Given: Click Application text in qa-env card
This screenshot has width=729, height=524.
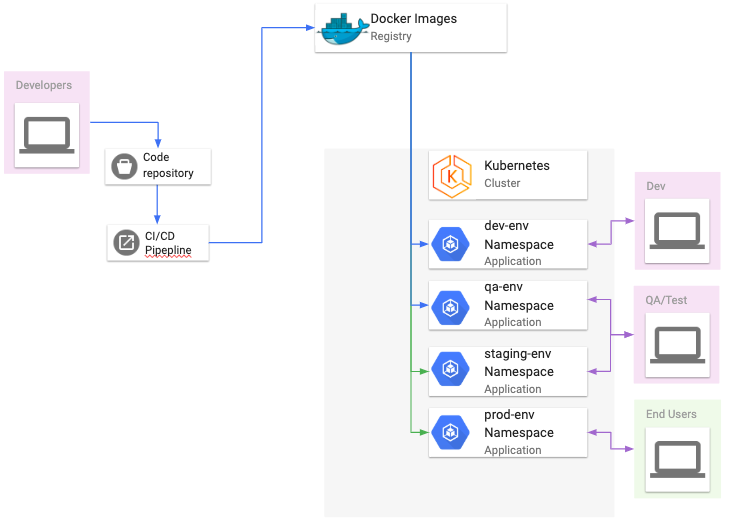Looking at the screenshot, I should (513, 322).
